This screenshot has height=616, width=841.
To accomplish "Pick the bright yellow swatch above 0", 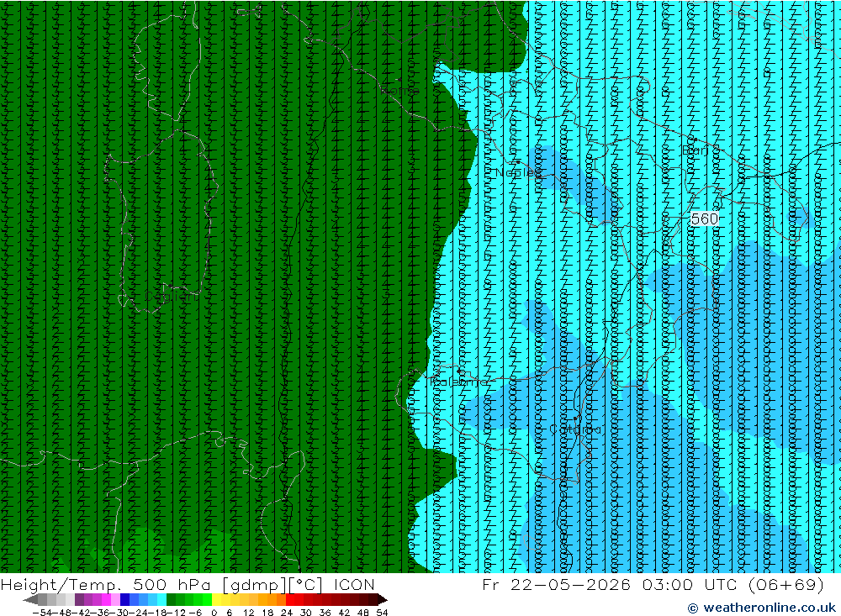I will coord(216,600).
